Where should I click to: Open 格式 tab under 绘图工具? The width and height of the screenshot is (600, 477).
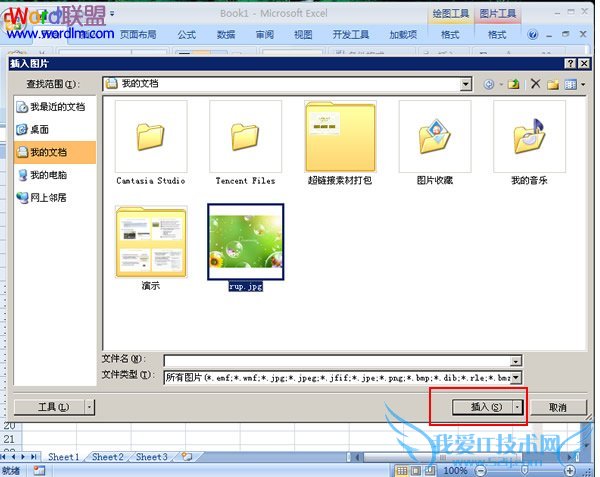click(450, 35)
